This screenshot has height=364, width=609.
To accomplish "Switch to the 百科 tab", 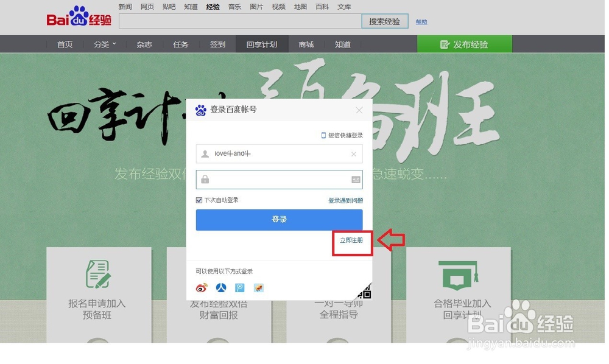I will click(x=322, y=7).
